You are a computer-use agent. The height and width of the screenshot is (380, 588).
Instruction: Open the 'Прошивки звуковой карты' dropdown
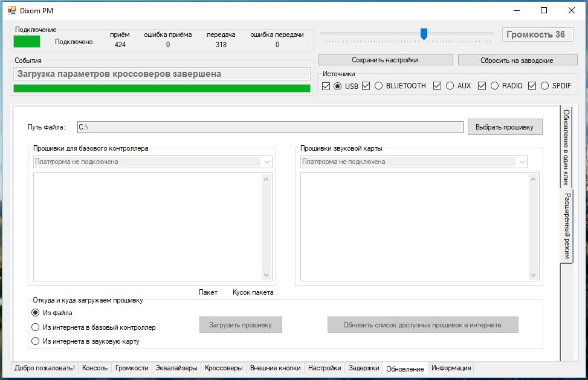click(522, 162)
